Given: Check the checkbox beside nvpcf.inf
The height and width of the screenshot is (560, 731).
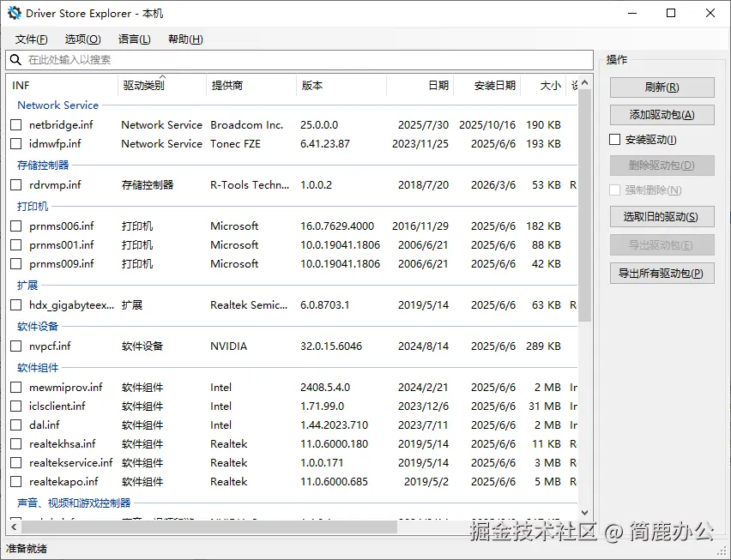Looking at the screenshot, I should (15, 346).
